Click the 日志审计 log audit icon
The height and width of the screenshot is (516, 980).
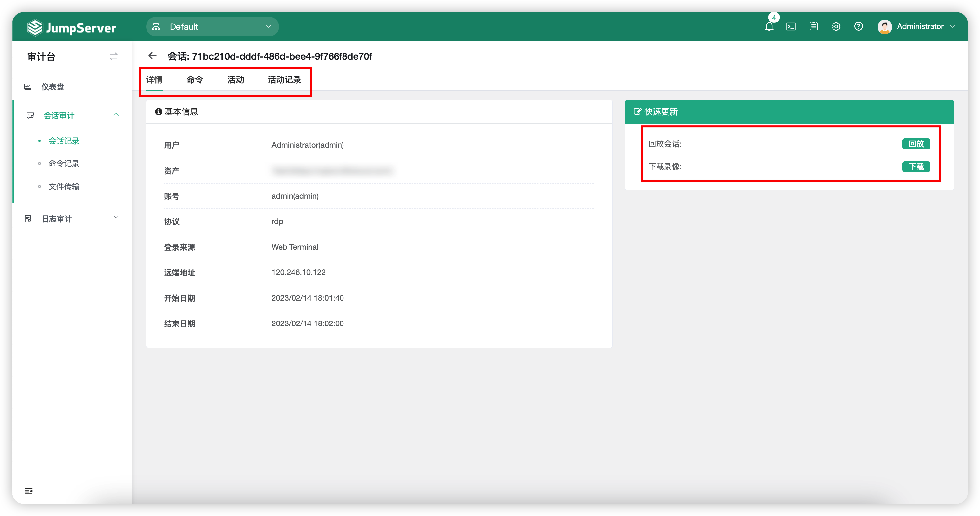pyautogui.click(x=28, y=219)
